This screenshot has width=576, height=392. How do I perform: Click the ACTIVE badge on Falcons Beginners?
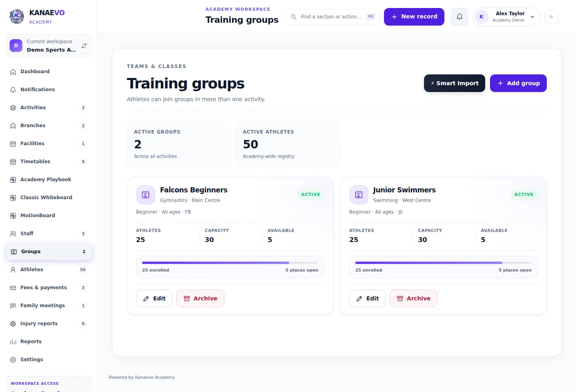310,194
